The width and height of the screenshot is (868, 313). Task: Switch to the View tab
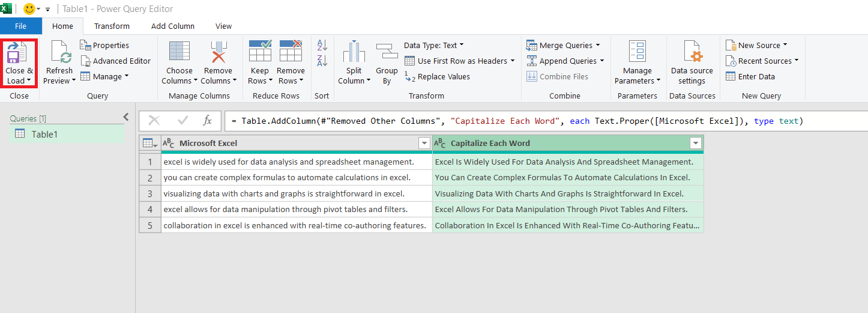(x=224, y=26)
